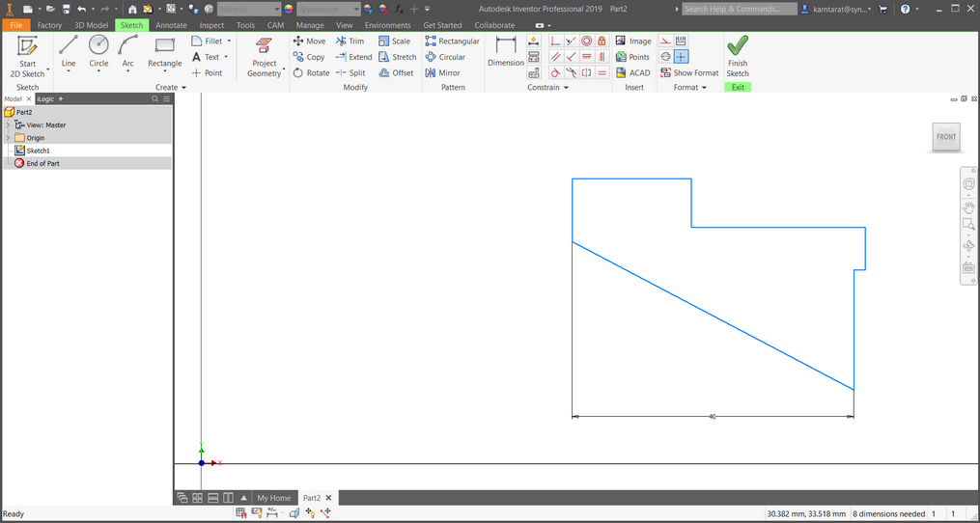Expand the Origin folder in browser

pyautogui.click(x=8, y=137)
